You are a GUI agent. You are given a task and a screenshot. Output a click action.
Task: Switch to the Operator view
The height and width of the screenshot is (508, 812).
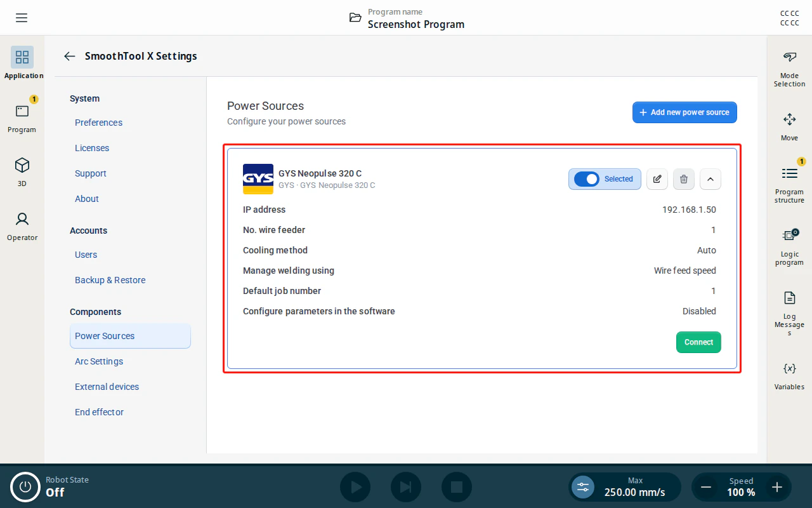22,225
